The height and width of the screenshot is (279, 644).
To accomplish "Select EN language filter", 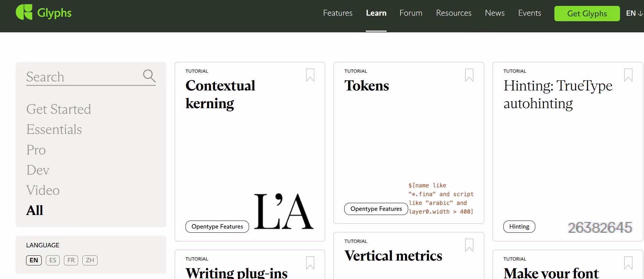I will click(x=34, y=260).
